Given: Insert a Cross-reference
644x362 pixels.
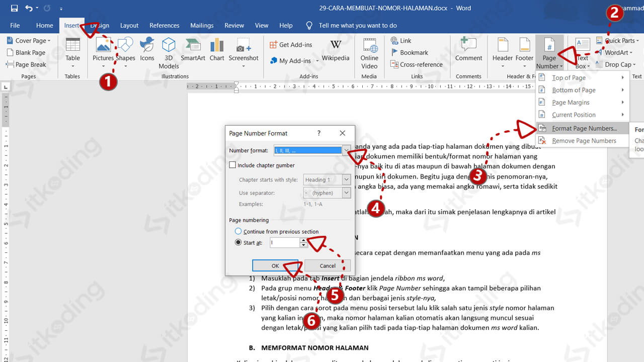Looking at the screenshot, I should [417, 64].
